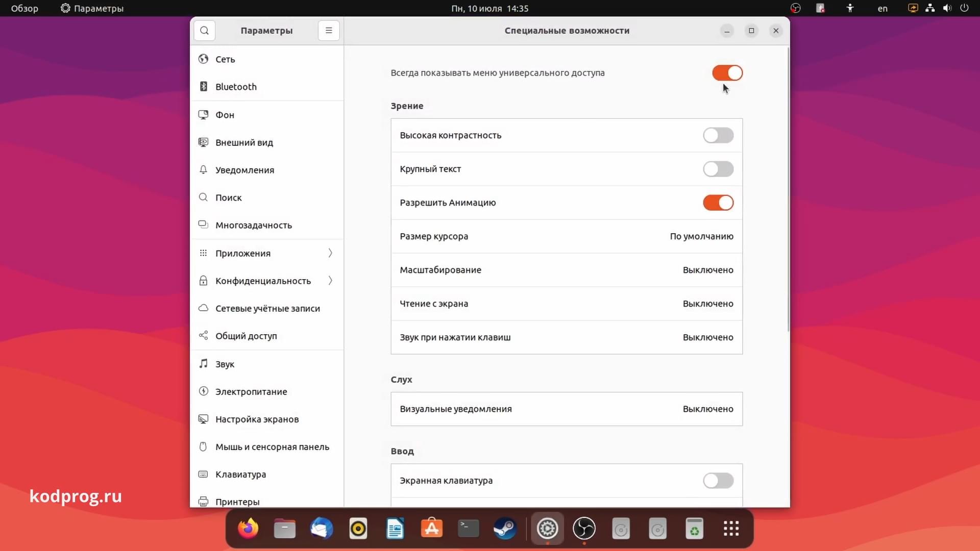The height and width of the screenshot is (551, 980).
Task: Click the printer icon beside Принтеры
Action: pyautogui.click(x=203, y=502)
